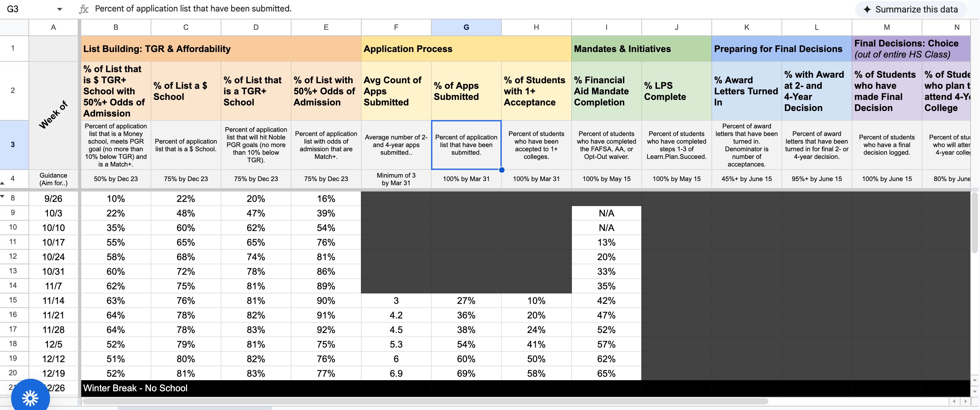Click the 58% cell in column H

[536, 373]
